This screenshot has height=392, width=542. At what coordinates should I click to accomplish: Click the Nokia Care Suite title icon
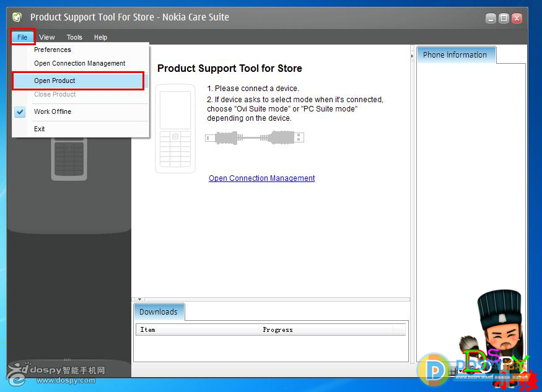(x=17, y=17)
